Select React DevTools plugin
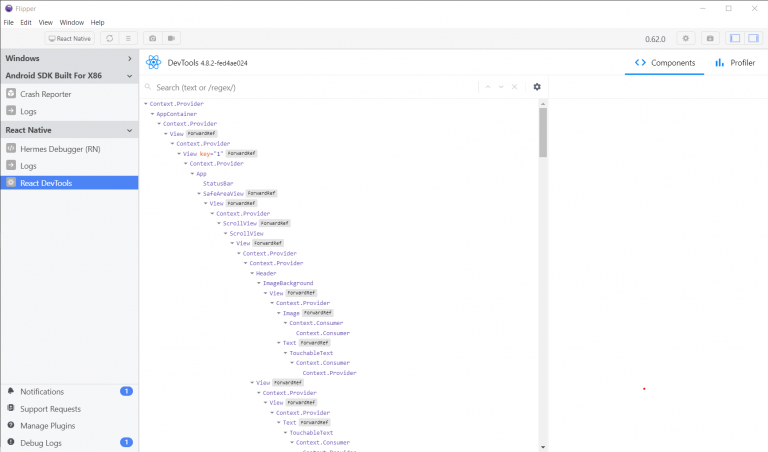 pos(70,183)
